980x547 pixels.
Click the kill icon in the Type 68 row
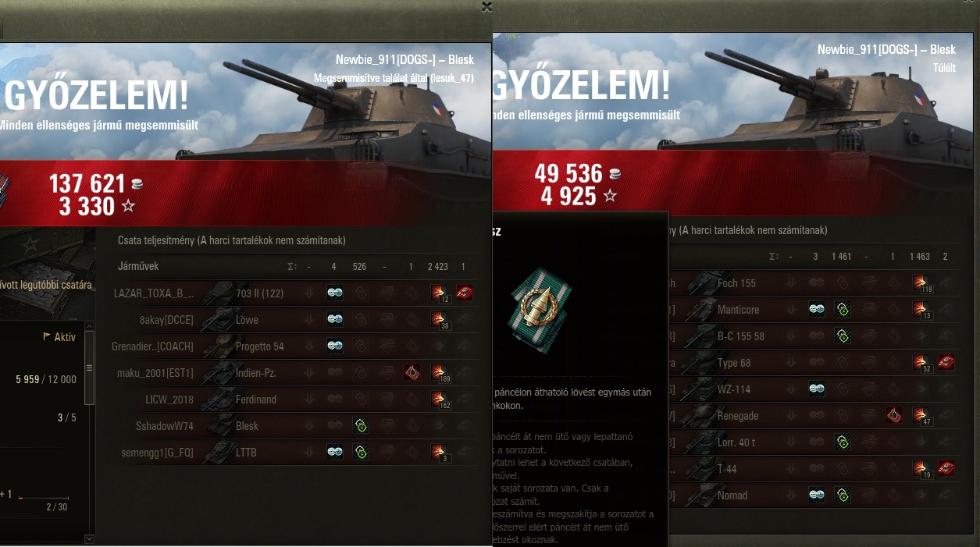(946, 362)
